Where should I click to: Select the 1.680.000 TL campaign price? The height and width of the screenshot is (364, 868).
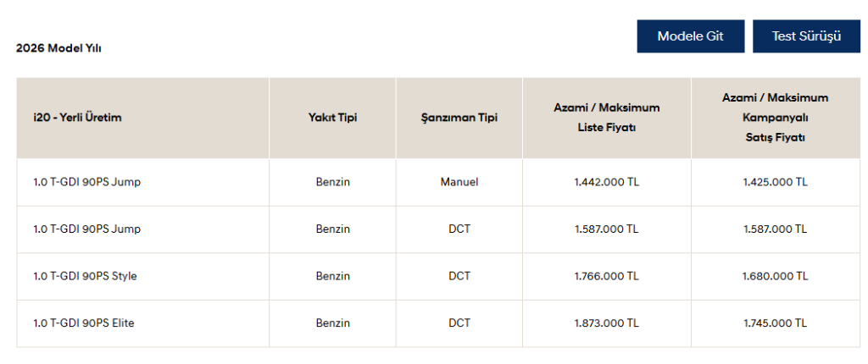click(775, 276)
